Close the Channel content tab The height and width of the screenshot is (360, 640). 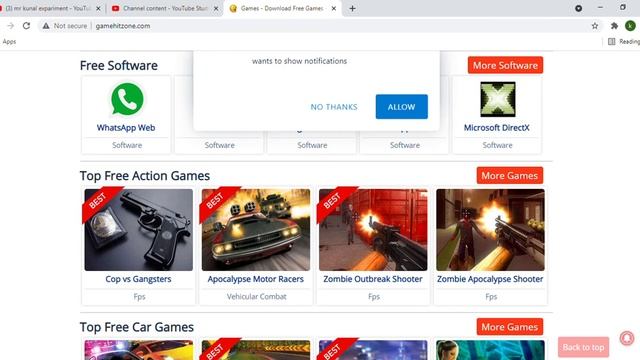[x=216, y=8]
